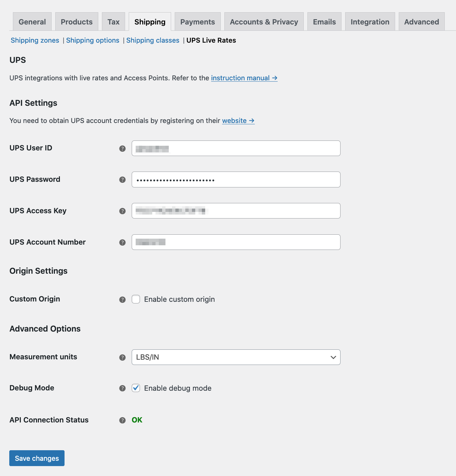The height and width of the screenshot is (476, 456).
Task: Open Shipping options sub-section
Action: [93, 40]
